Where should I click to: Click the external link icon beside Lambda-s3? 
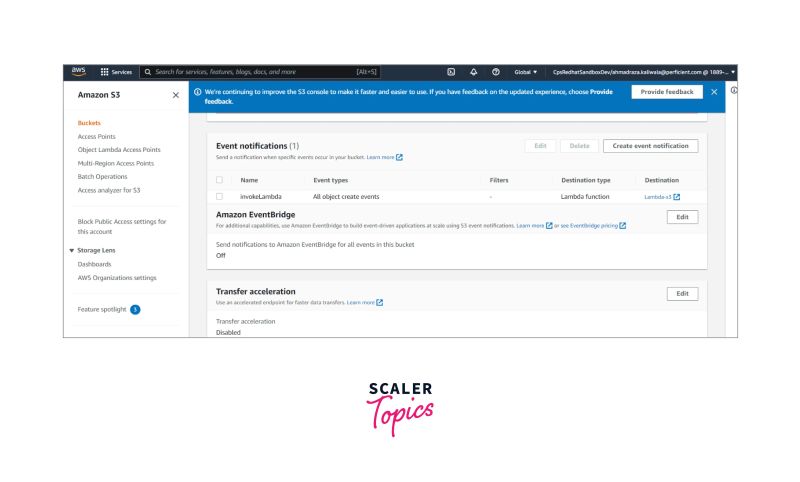[677, 197]
